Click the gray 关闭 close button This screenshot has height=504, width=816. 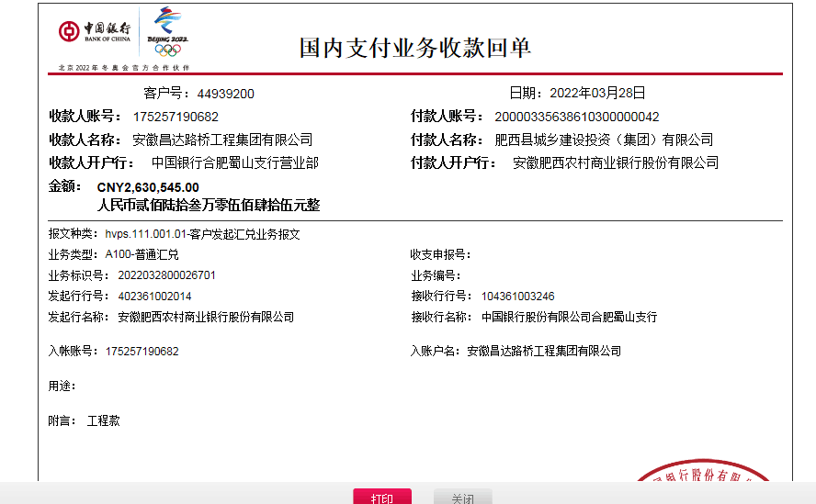(463, 498)
